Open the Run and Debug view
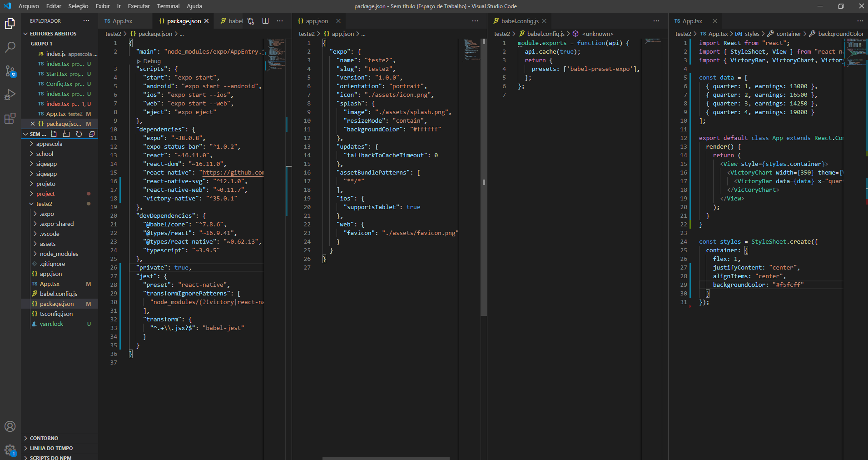This screenshot has width=868, height=460. point(10,95)
